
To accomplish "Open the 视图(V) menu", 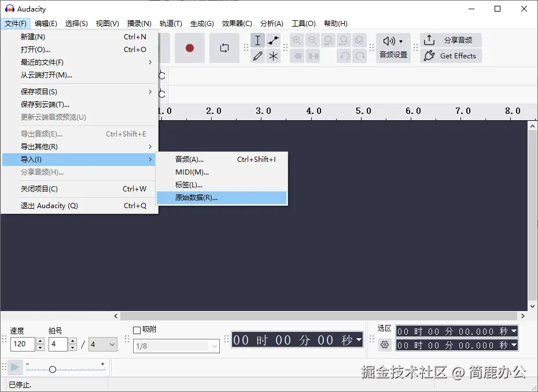I will pyautogui.click(x=108, y=23).
